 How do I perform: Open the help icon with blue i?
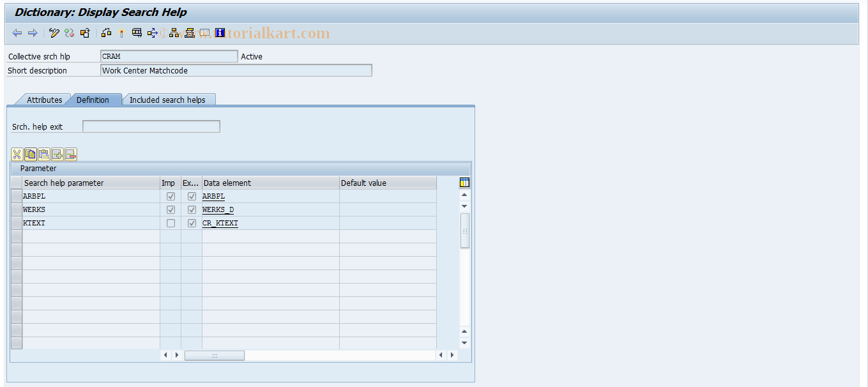(x=220, y=33)
